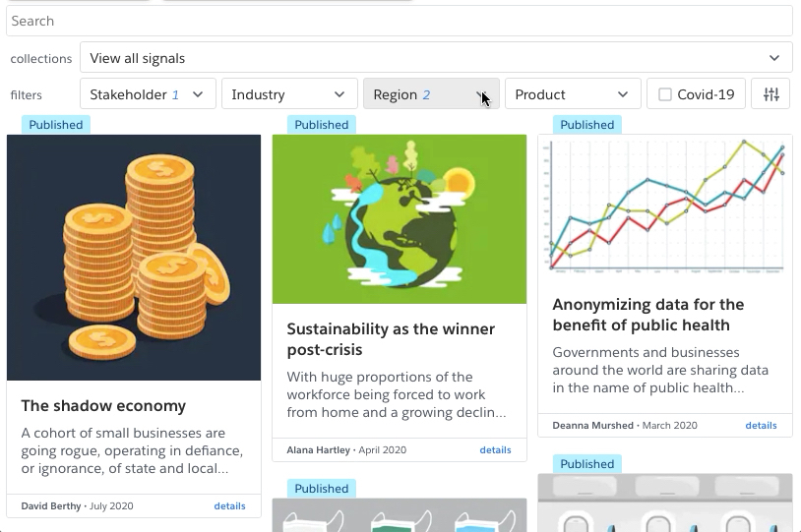Expand the Region filter dropdown
Image resolution: width=801 pixels, height=532 pixels.
(x=431, y=94)
